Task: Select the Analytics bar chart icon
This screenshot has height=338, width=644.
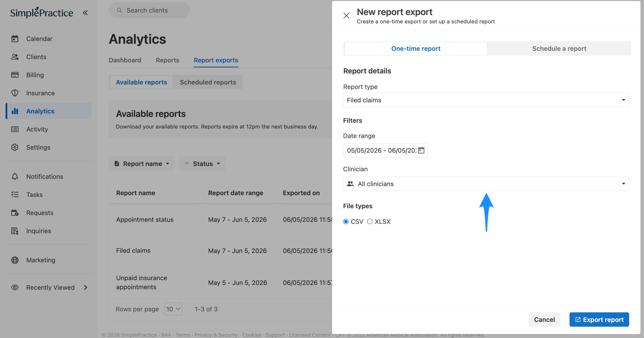Action: point(15,111)
